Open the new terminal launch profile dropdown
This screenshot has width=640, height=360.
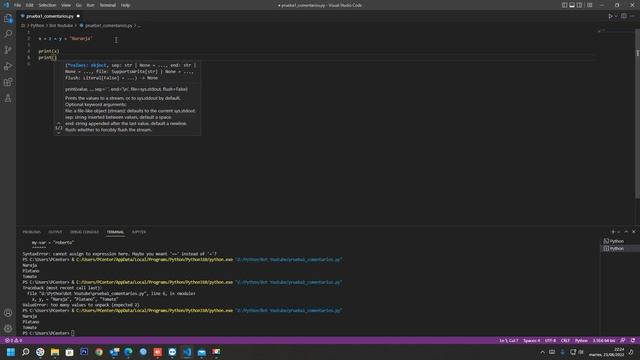[x=618, y=232]
